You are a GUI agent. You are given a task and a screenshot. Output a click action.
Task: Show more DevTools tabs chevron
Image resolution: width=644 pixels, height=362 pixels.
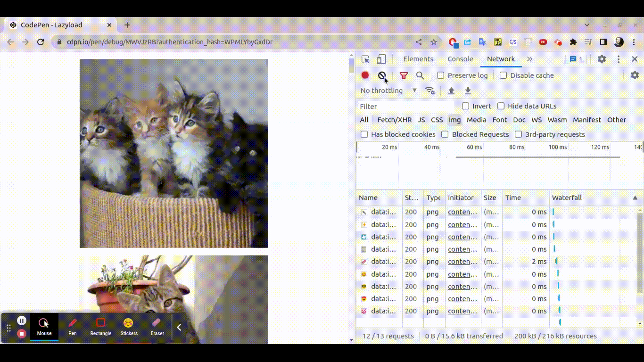[529, 59]
